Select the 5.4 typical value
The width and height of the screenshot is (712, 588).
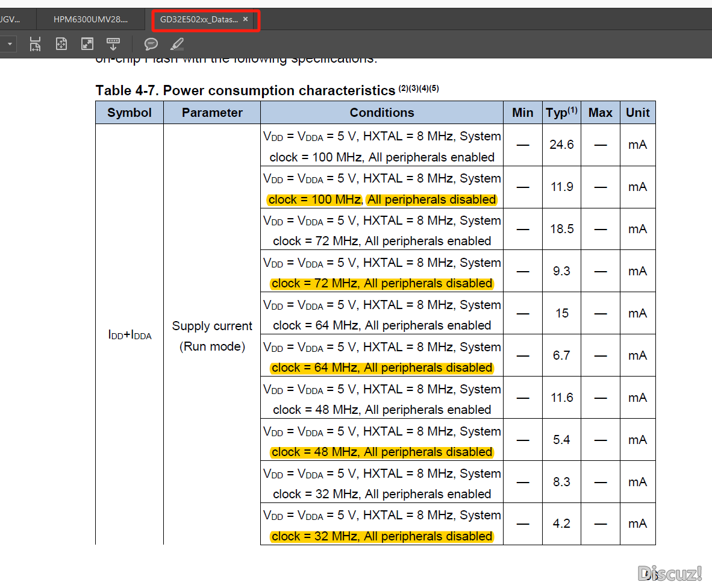(561, 440)
